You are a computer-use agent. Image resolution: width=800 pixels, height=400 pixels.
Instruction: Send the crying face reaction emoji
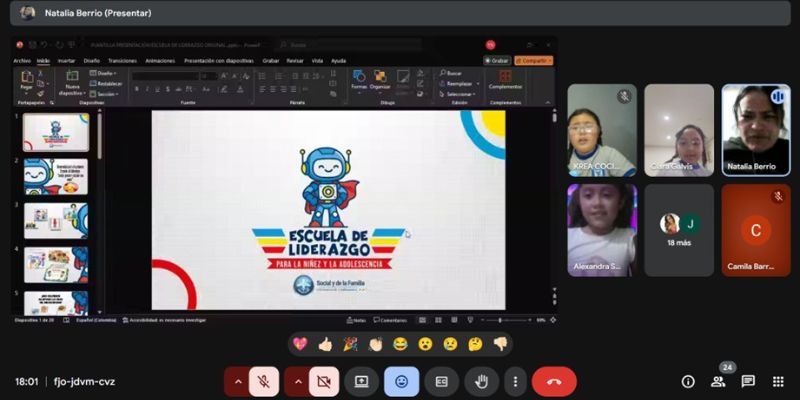(450, 344)
